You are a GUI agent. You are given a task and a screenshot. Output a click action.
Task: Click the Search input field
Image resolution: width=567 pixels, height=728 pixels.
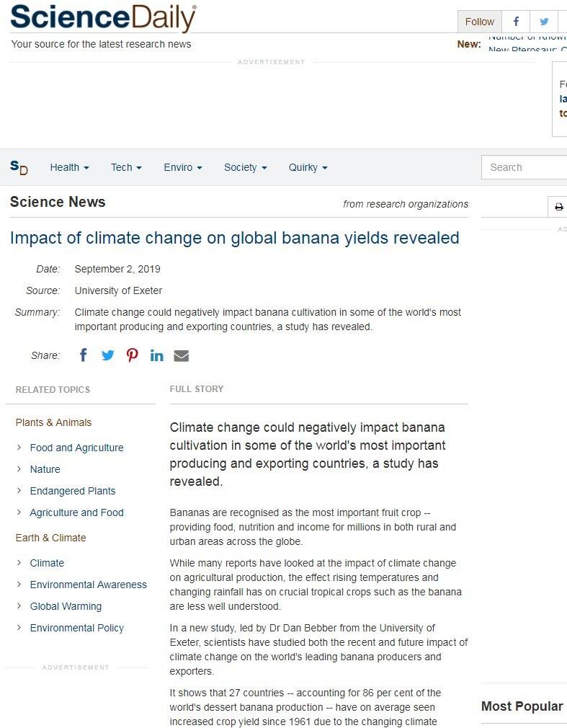tap(526, 167)
